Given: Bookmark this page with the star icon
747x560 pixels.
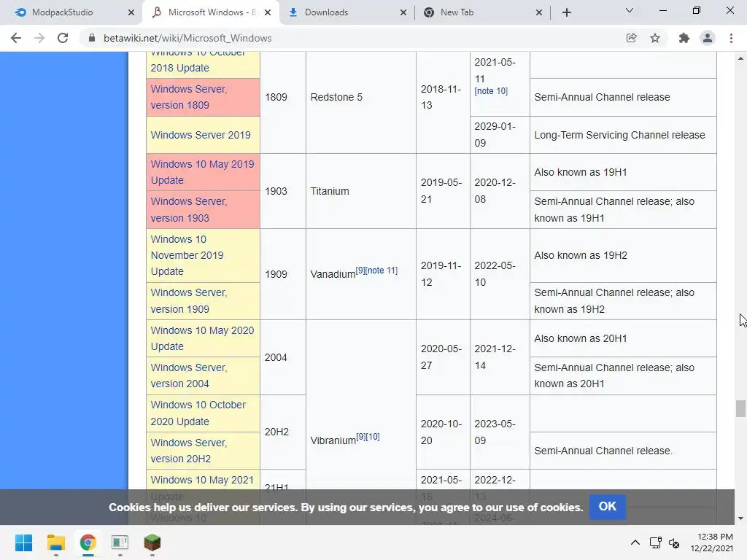Looking at the screenshot, I should [655, 38].
